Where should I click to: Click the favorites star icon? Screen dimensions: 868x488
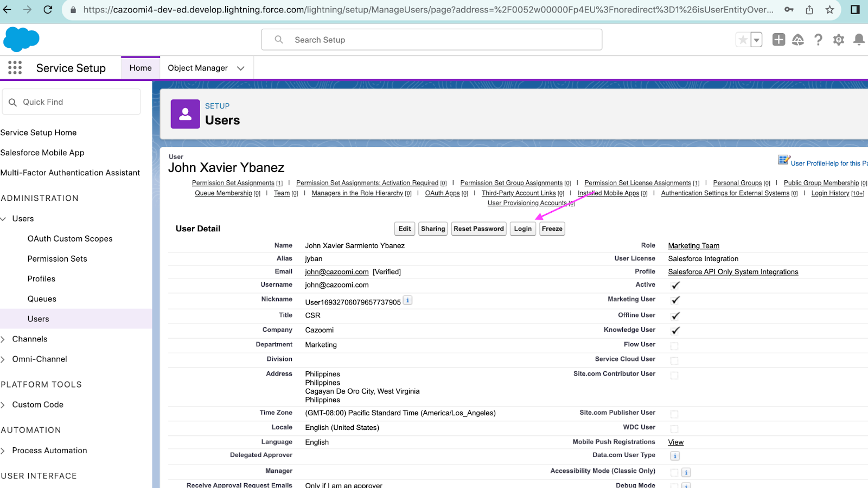point(743,40)
